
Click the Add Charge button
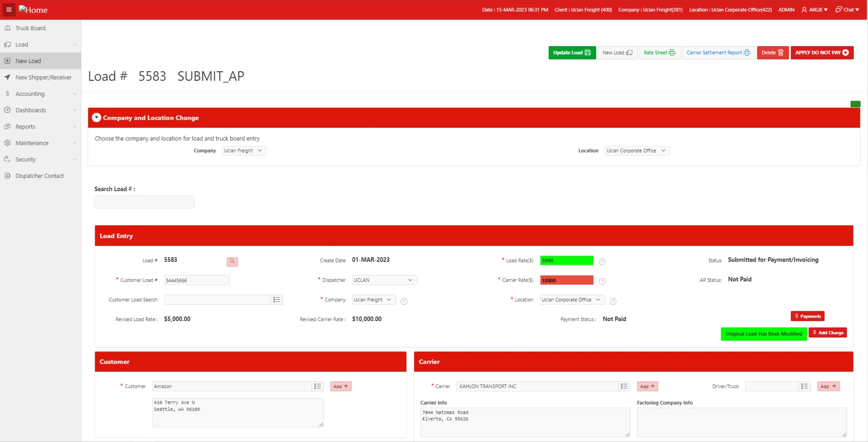click(x=827, y=333)
